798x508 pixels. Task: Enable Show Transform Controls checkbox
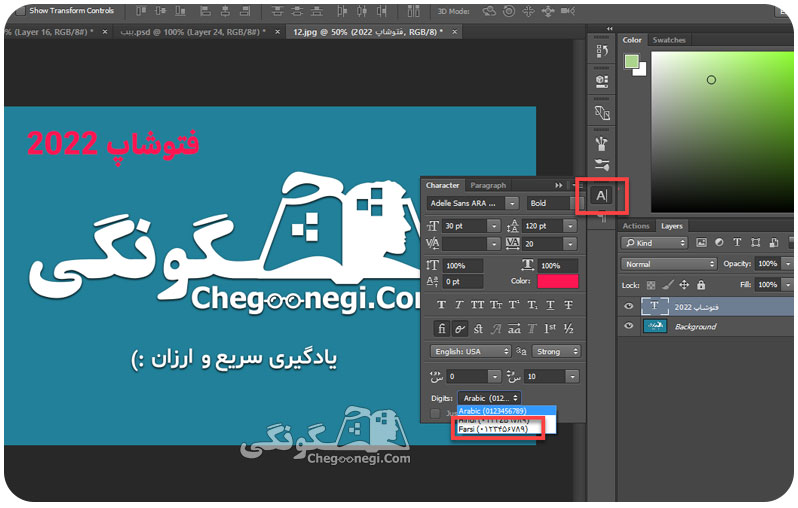point(20,10)
